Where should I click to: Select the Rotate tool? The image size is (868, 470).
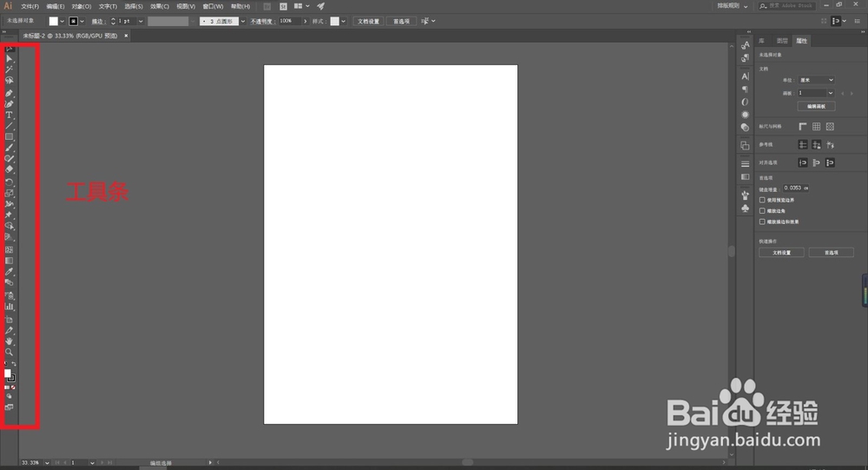coord(10,182)
